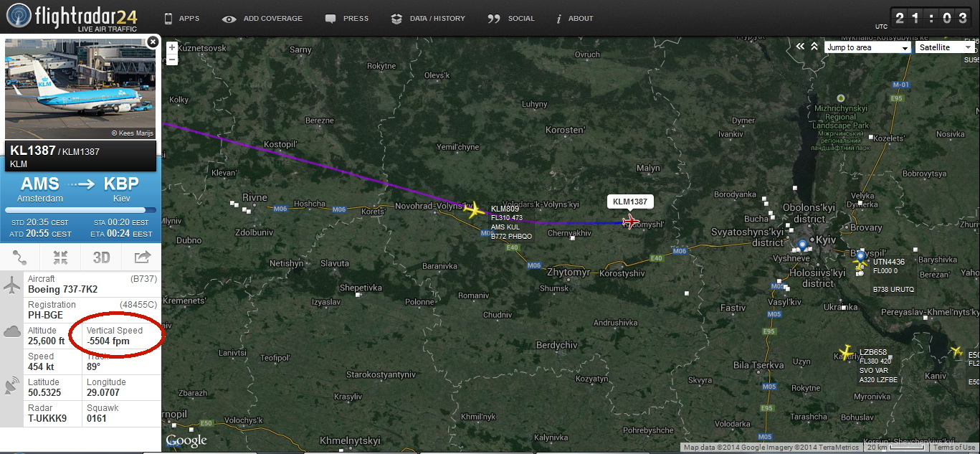980x454 pixels.
Task: Select the yellow LZB658 aircraft near Kaharlyk
Action: click(x=847, y=353)
